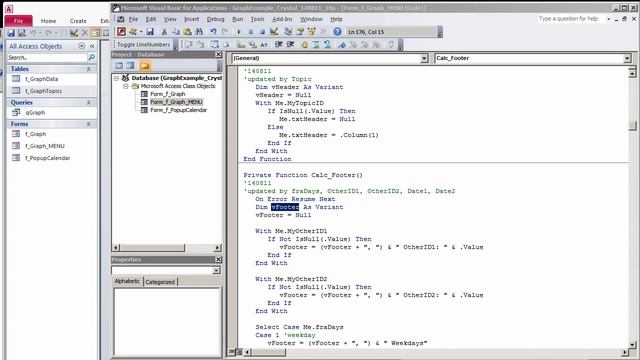Open All Access Objects dropdown arrow

[82, 46]
